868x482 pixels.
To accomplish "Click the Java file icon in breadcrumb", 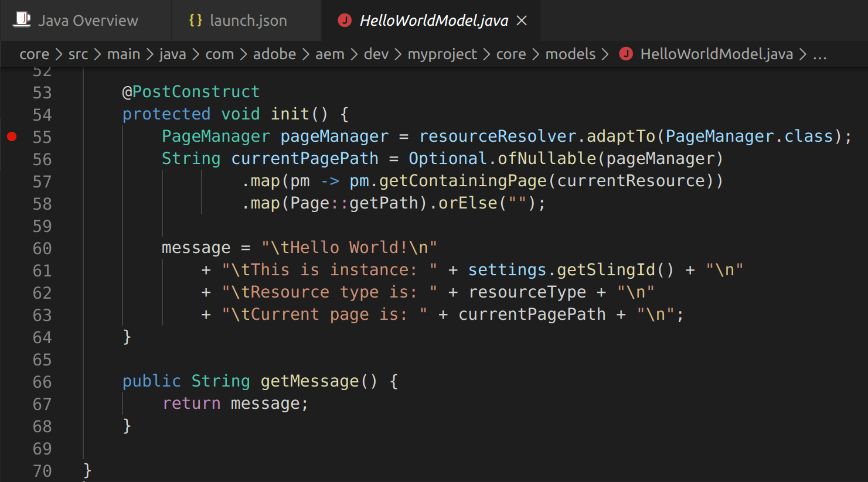I will click(x=626, y=54).
